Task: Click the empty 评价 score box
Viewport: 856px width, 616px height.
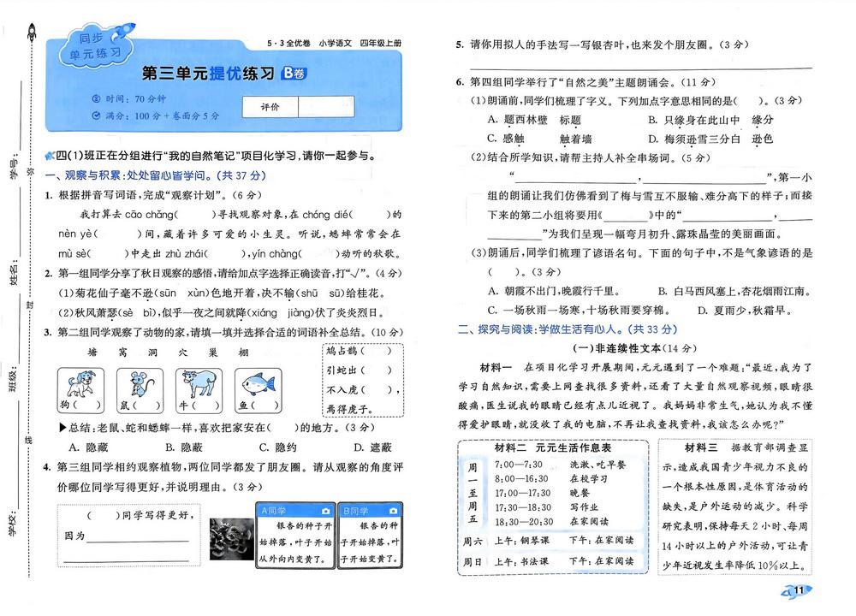Action: pos(326,107)
